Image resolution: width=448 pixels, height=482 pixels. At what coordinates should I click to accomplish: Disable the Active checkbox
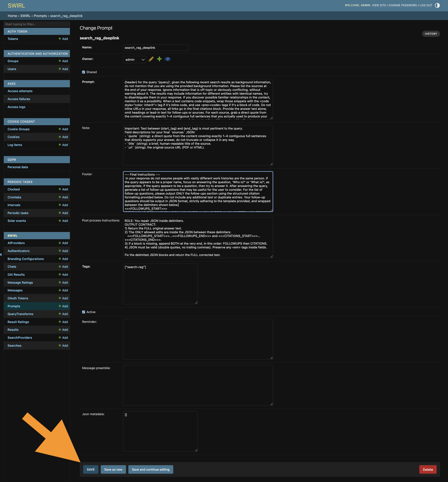click(x=84, y=312)
